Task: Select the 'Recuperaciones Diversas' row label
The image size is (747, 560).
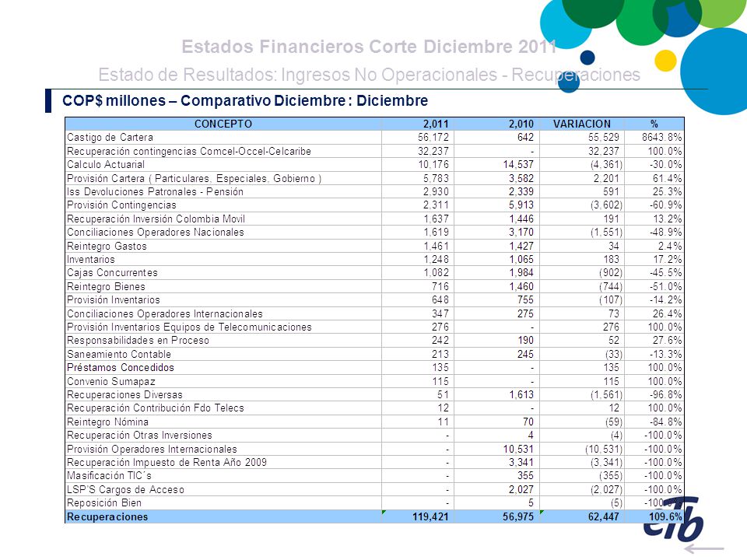Action: [x=124, y=395]
